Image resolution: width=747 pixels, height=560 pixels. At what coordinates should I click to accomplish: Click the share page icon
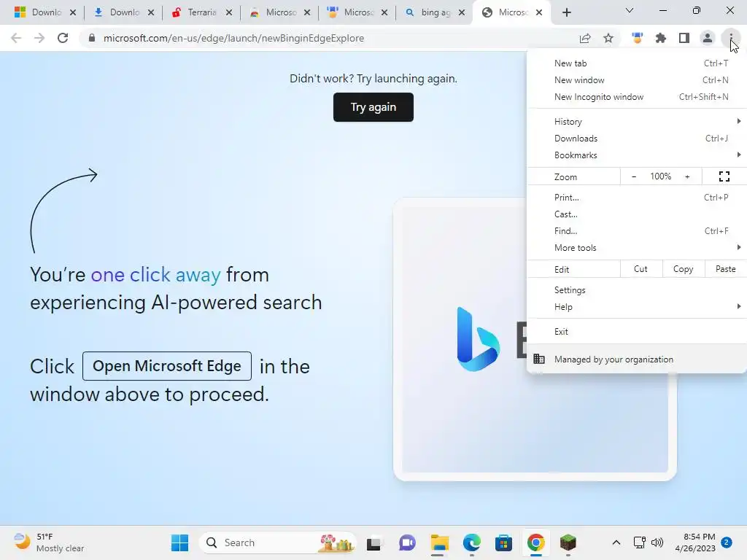pos(585,38)
